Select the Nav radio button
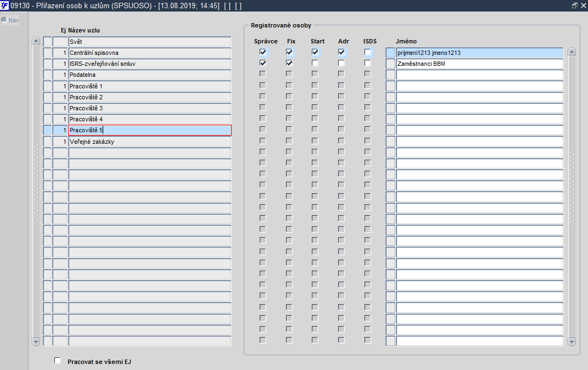Image resolution: width=588 pixels, height=370 pixels. [4, 20]
